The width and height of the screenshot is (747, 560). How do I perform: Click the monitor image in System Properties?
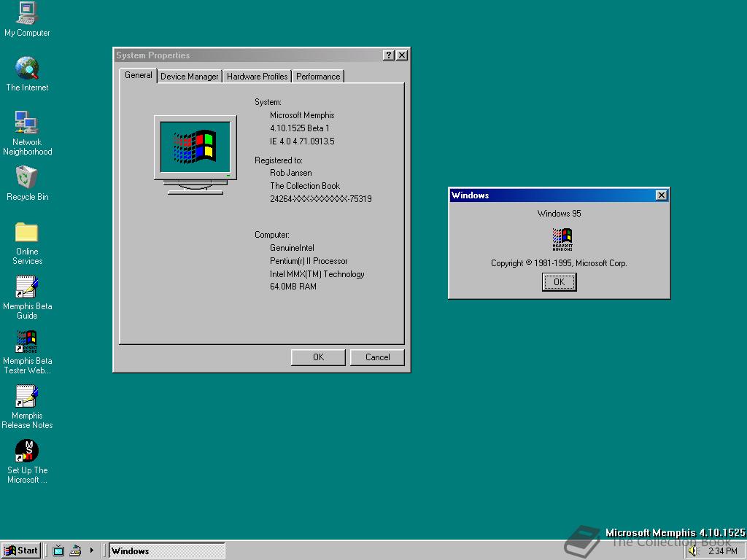[x=196, y=155]
